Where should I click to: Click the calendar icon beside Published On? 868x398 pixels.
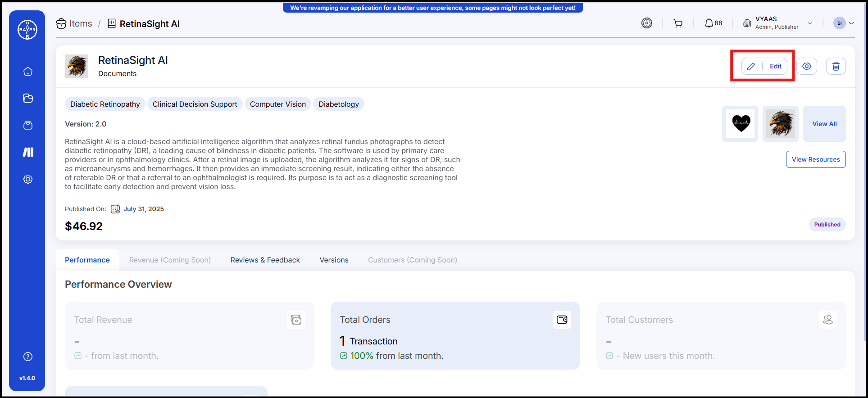pyautogui.click(x=115, y=209)
